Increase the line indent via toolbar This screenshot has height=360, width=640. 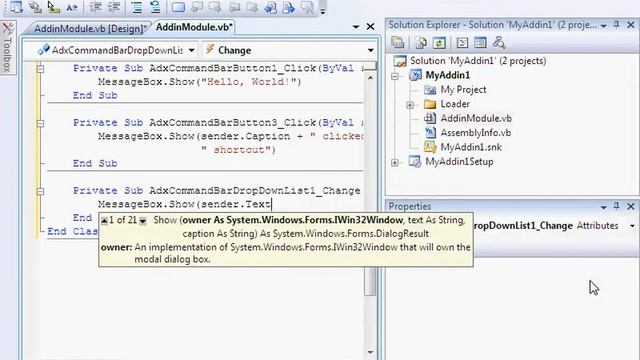113,7
